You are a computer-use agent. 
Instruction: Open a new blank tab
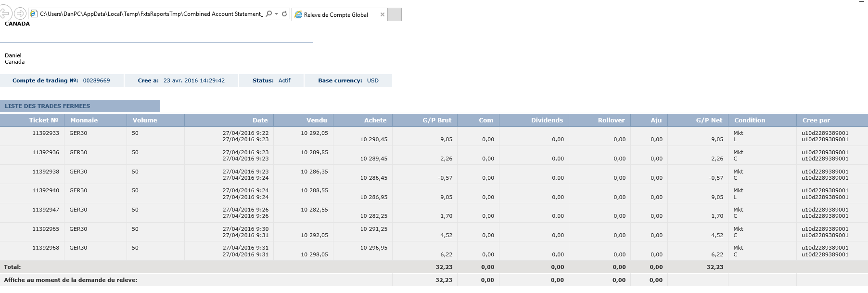tap(395, 15)
